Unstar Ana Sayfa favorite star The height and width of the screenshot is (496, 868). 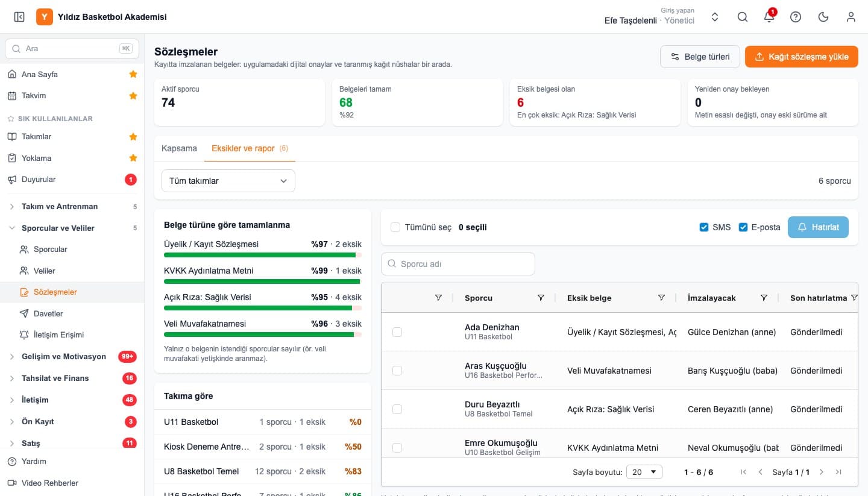(133, 74)
